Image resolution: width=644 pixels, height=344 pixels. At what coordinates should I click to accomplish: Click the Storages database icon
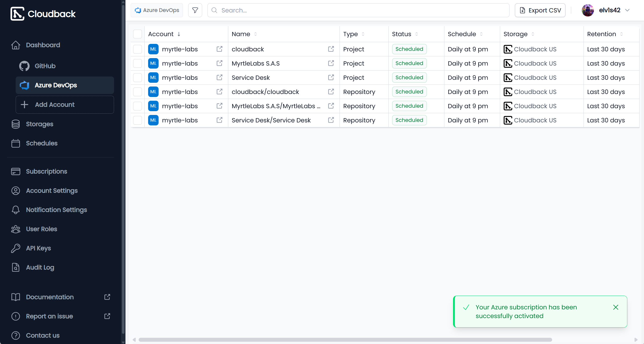[15, 124]
